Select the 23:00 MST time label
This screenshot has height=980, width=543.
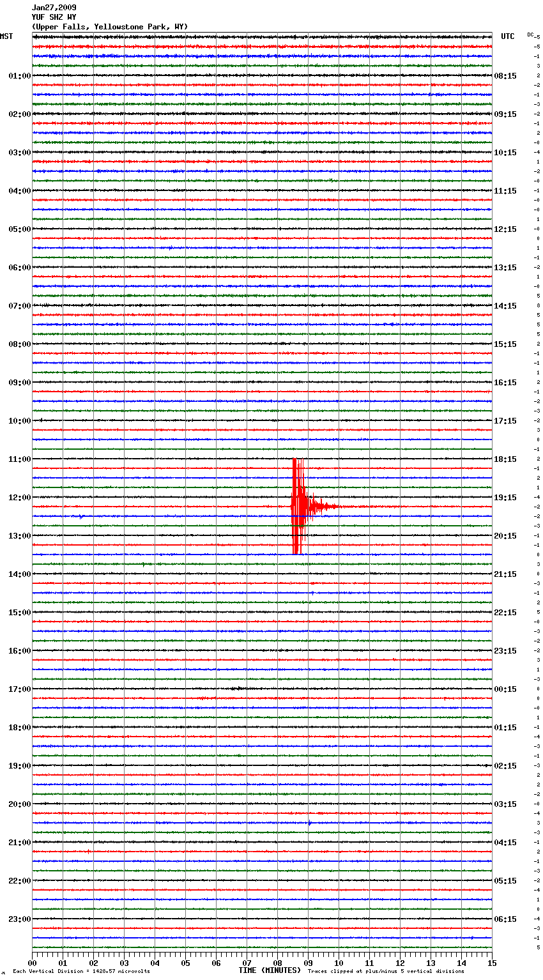click(20, 919)
